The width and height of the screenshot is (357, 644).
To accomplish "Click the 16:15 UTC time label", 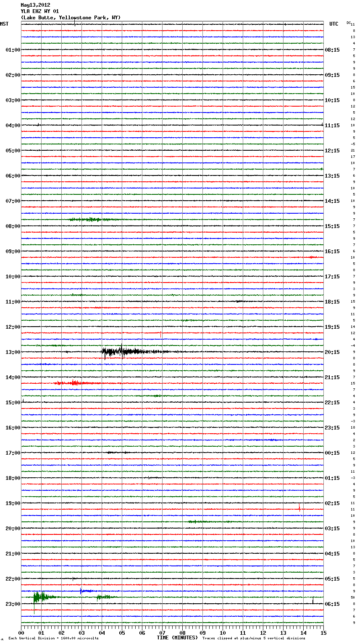I will point(332,251).
